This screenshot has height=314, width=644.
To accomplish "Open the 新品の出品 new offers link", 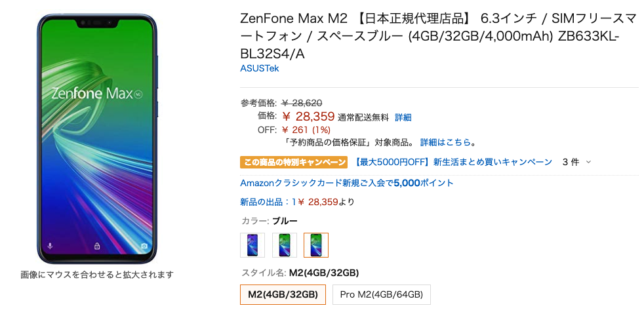I will pos(289,202).
